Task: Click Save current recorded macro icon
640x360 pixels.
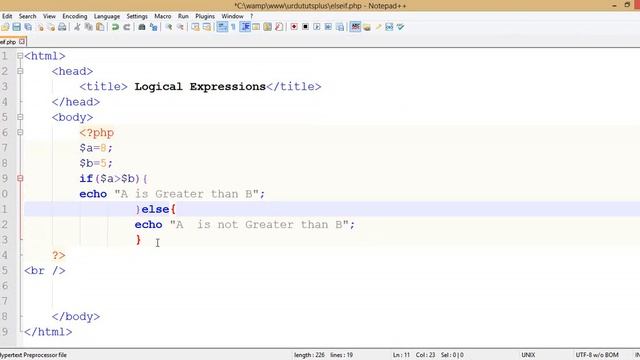Action: (x=340, y=27)
